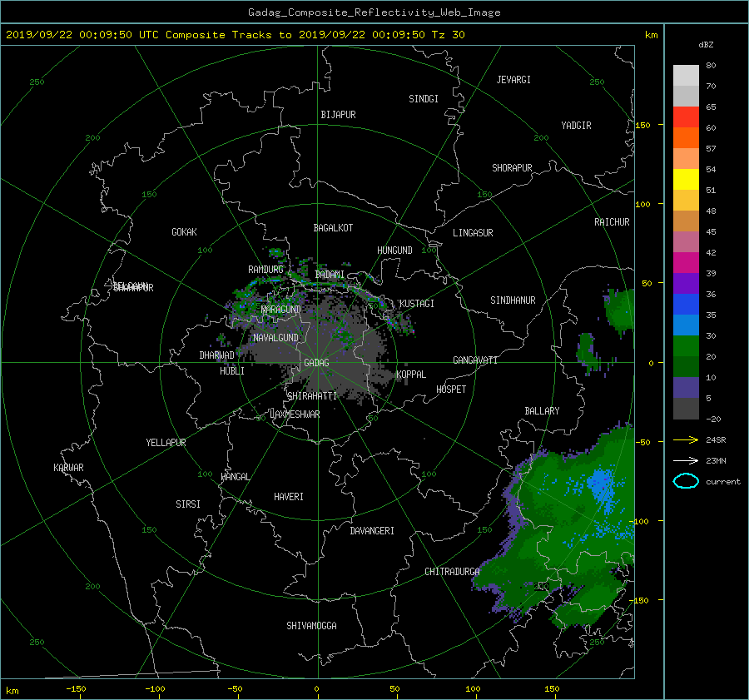Click the magenta 39-42 dBZ color swatch

[x=686, y=263]
